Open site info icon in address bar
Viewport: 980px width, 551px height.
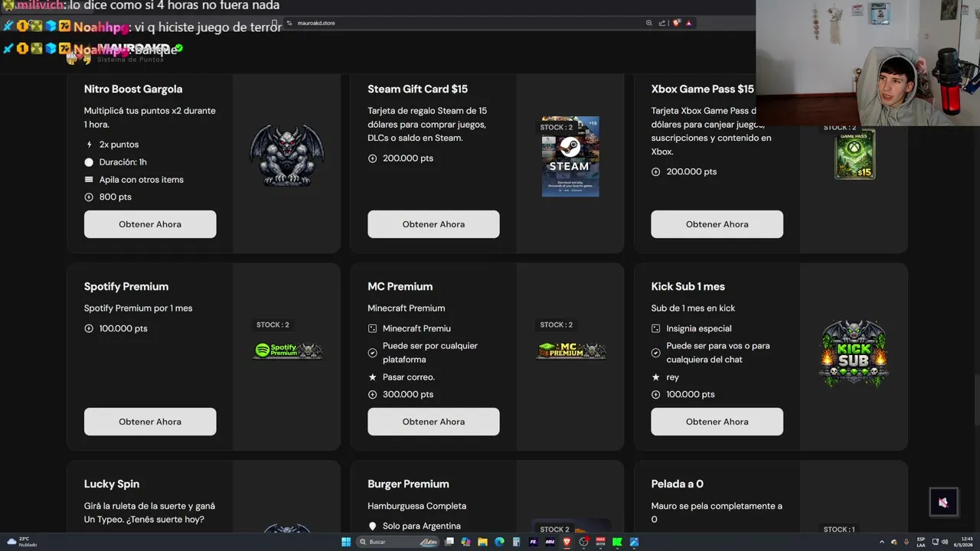pos(289,23)
